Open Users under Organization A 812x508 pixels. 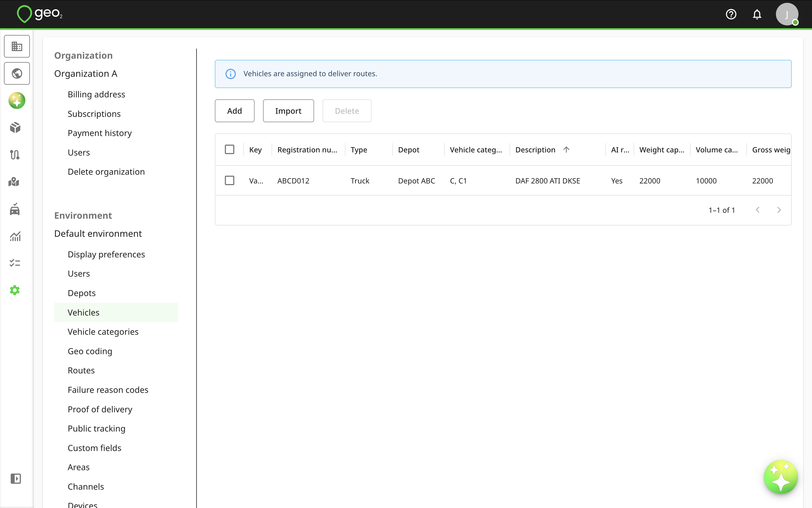(x=78, y=152)
